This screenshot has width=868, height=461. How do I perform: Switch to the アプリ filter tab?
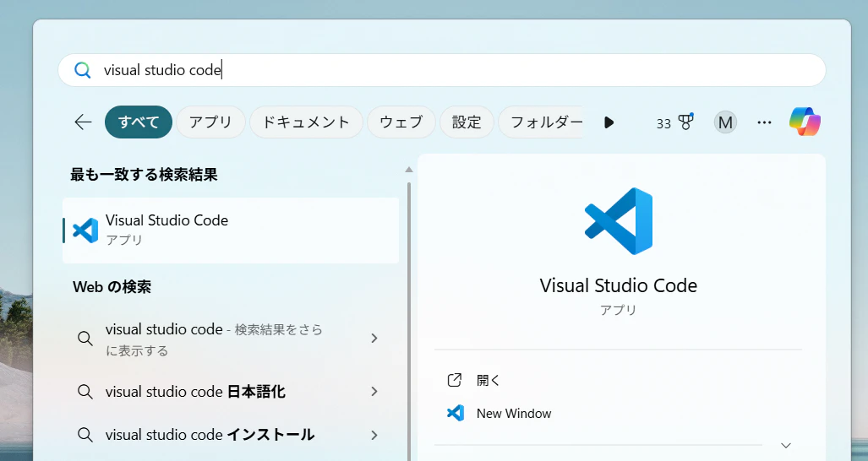click(210, 122)
